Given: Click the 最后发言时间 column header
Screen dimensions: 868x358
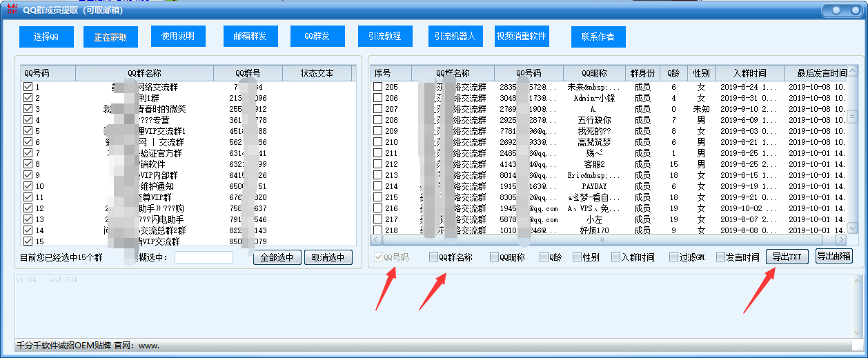Looking at the screenshot, I should click(816, 73).
